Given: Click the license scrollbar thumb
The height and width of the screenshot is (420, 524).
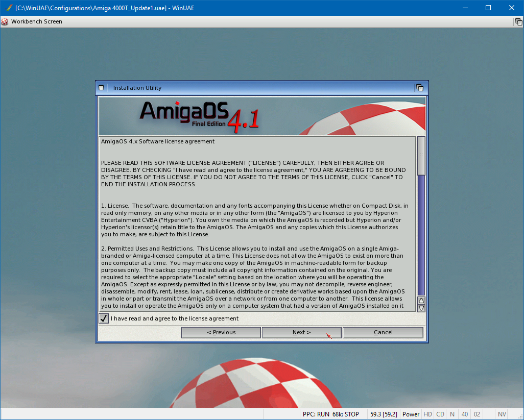Looking at the screenshot, I should coord(421,156).
